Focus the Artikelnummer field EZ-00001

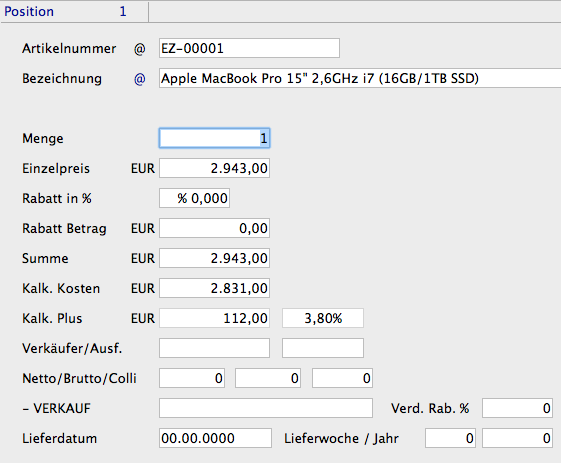click(x=249, y=48)
